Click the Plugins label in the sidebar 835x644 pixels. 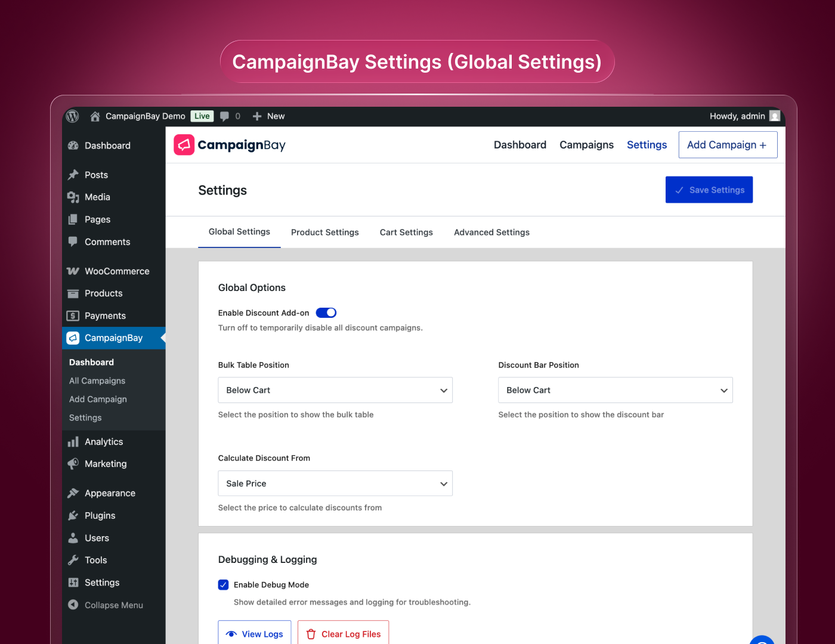coord(100,516)
